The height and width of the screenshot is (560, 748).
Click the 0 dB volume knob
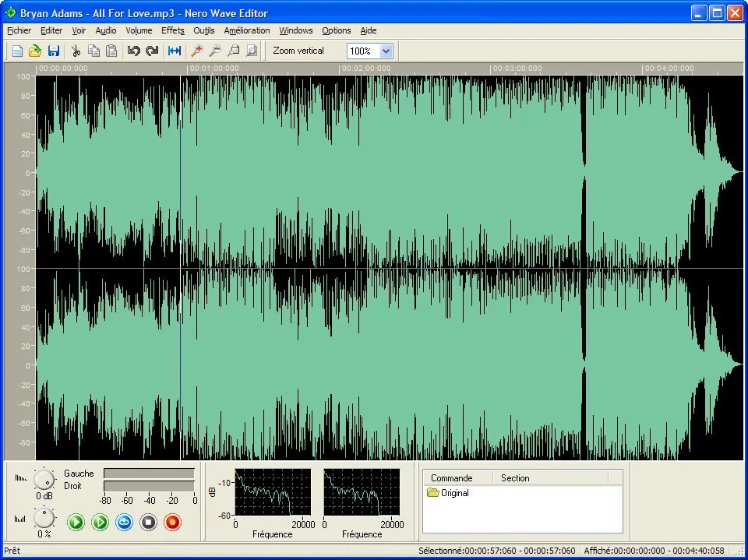44,479
